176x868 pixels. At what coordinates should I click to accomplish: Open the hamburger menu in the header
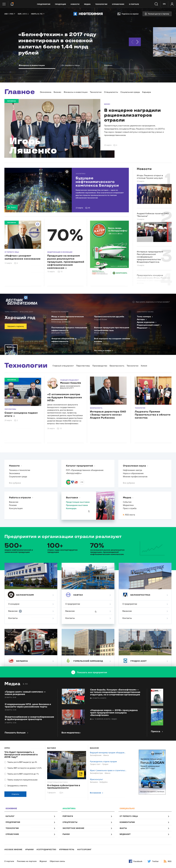4,4
